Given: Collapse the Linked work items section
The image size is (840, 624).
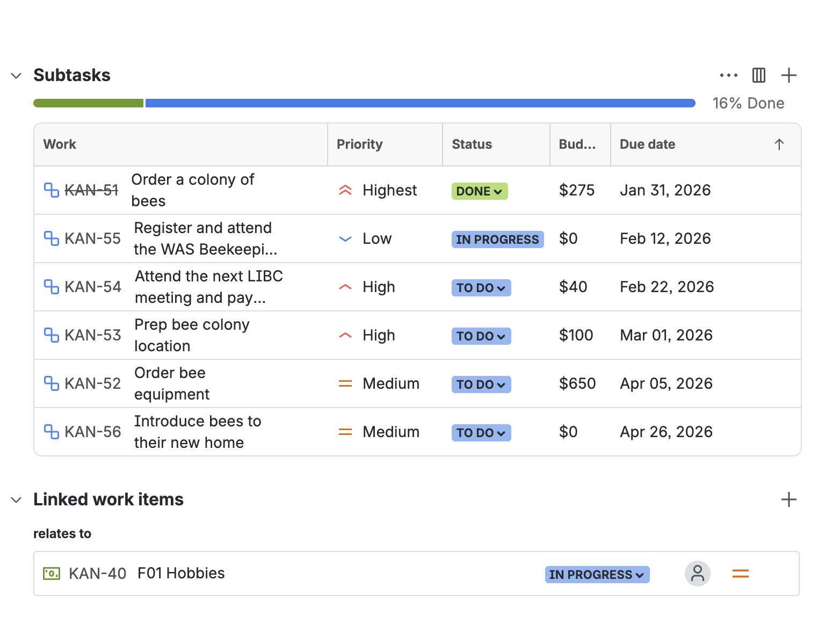Looking at the screenshot, I should pyautogui.click(x=16, y=499).
